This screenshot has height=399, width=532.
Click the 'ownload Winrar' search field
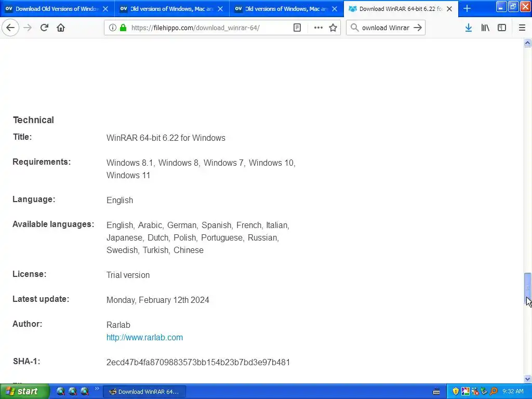coord(385,28)
